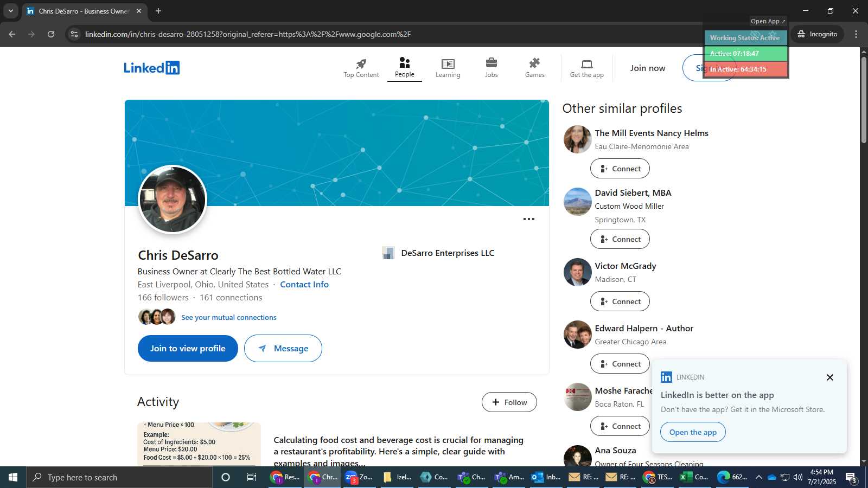868x488 pixels.
Task: Open the taskbar clock and date
Action: coord(822,477)
